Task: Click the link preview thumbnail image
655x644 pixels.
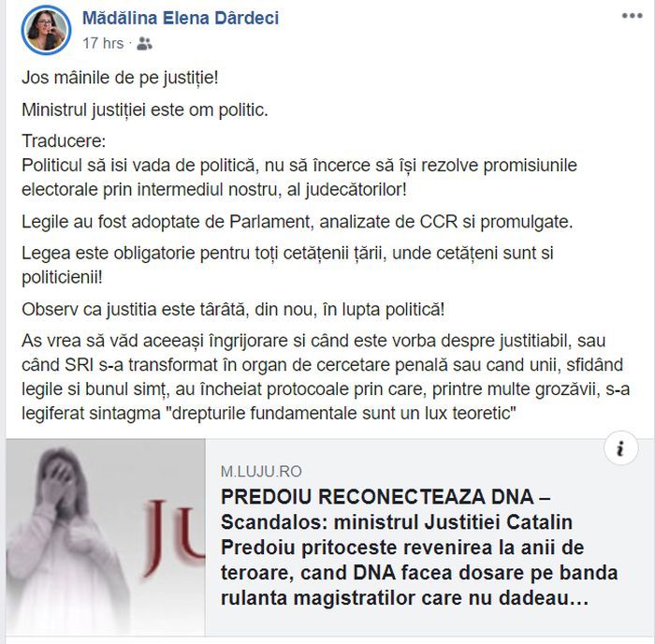Action: 105,537
